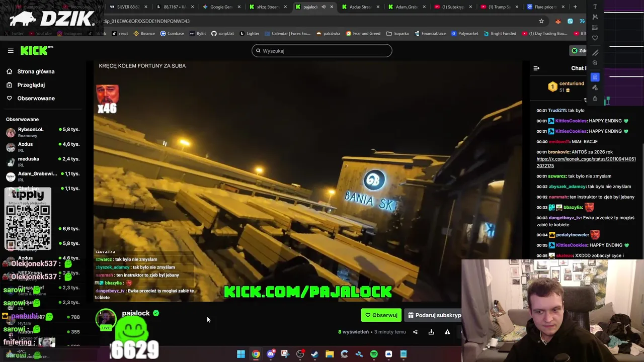Click the Zdobądź Kick button in the header
Image resolution: width=644 pixels, height=362 pixels.
[x=578, y=50]
